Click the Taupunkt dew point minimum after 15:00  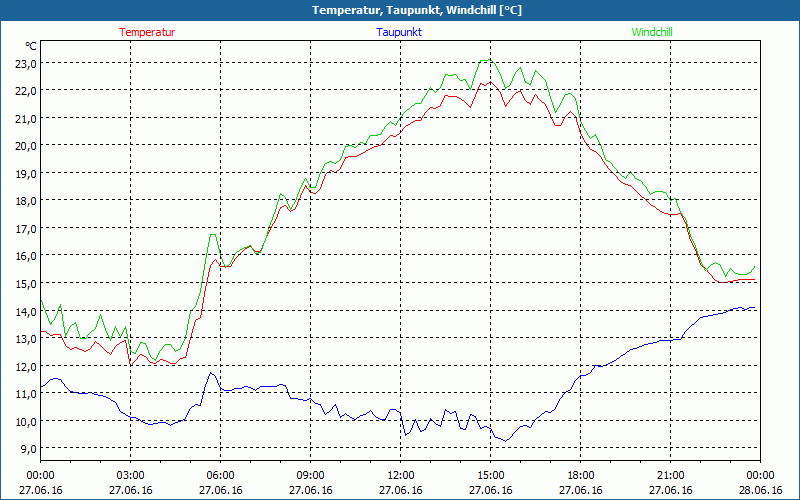pos(505,441)
